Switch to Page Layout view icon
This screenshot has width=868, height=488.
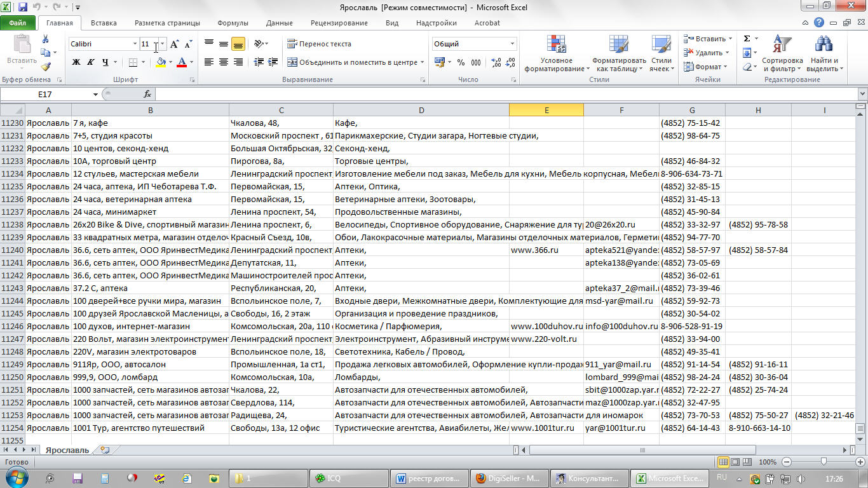pyautogui.click(x=736, y=462)
